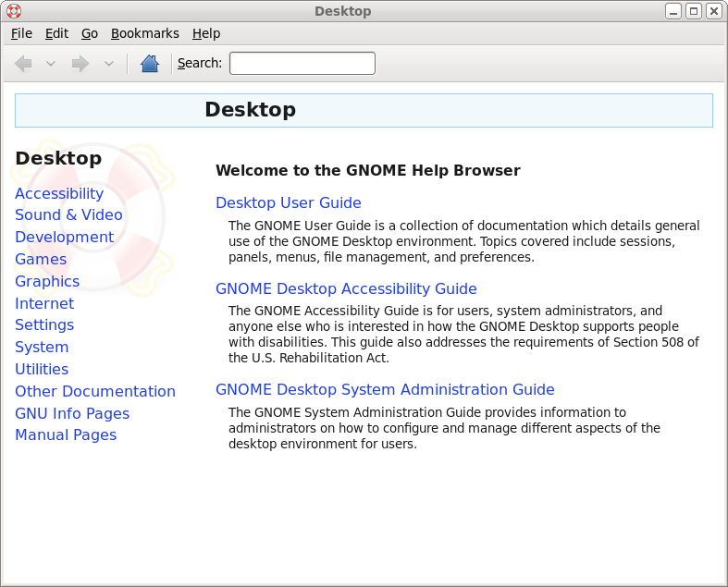Viewport: 728px width, 587px height.
Task: Focus the Search input field
Action: pyautogui.click(x=302, y=63)
